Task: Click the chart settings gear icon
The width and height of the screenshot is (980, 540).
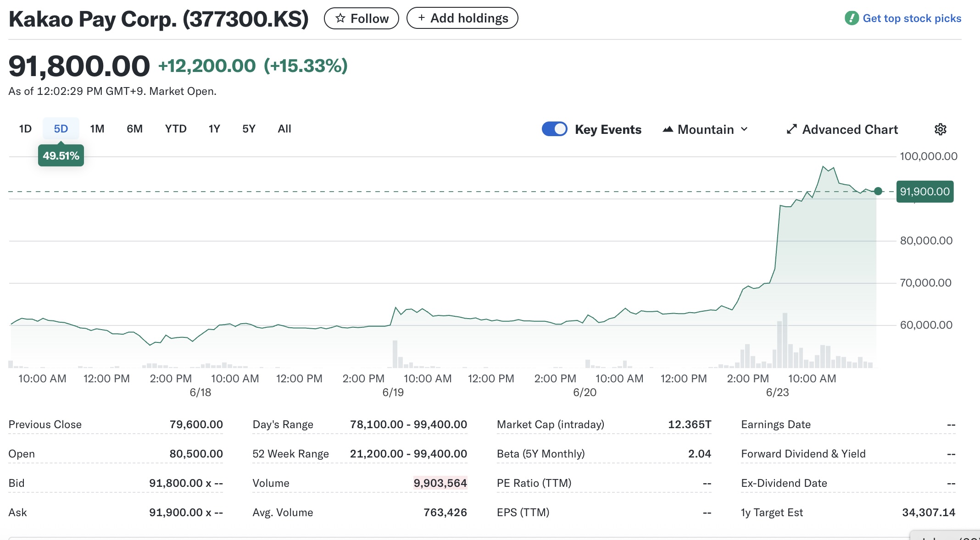Action: click(941, 129)
